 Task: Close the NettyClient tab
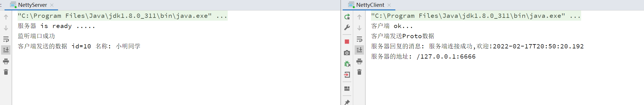click(x=389, y=5)
